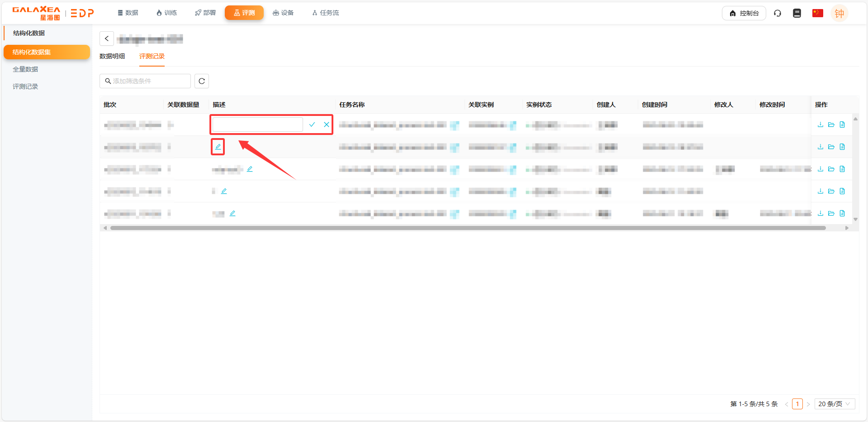Focus the 添加筛选条件 filter search box
This screenshot has width=868, height=422.
146,81
